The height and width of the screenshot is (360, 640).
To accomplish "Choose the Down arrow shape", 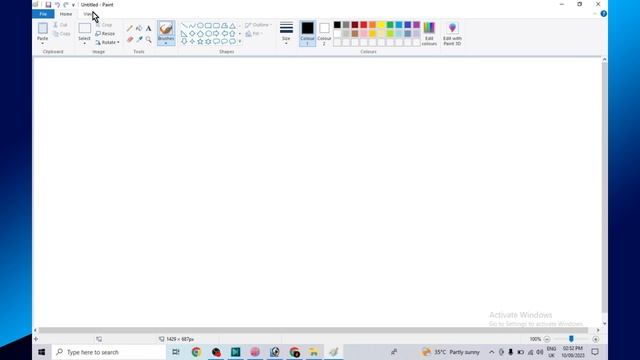I will coord(184,41).
